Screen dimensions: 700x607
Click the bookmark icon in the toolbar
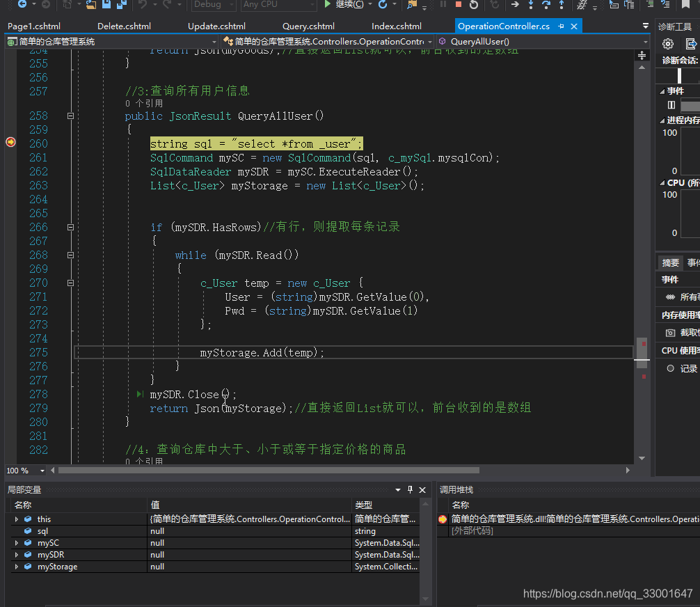click(x=685, y=4)
